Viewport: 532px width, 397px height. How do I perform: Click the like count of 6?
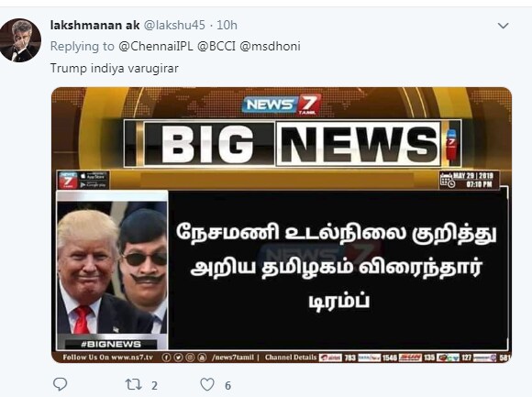tap(227, 385)
